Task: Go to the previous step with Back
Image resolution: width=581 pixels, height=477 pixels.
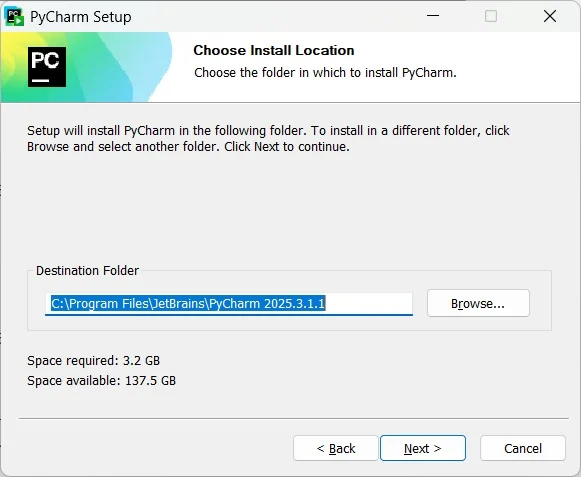Action: (x=336, y=448)
